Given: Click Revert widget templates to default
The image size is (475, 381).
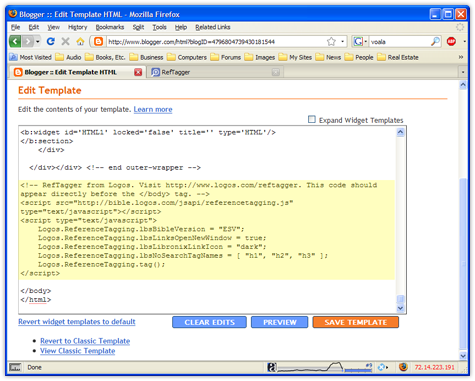Looking at the screenshot, I should pyautogui.click(x=77, y=322).
